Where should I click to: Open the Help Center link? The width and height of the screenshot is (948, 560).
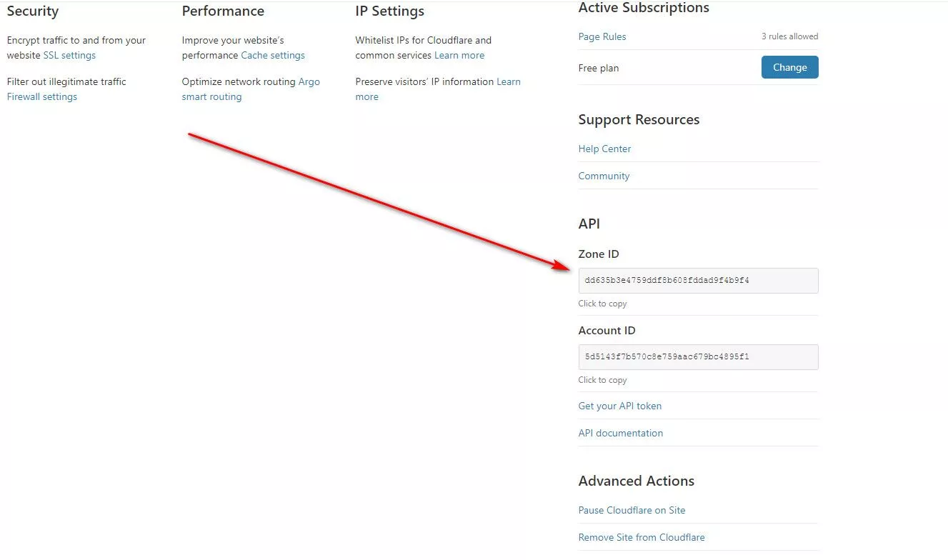click(x=604, y=149)
